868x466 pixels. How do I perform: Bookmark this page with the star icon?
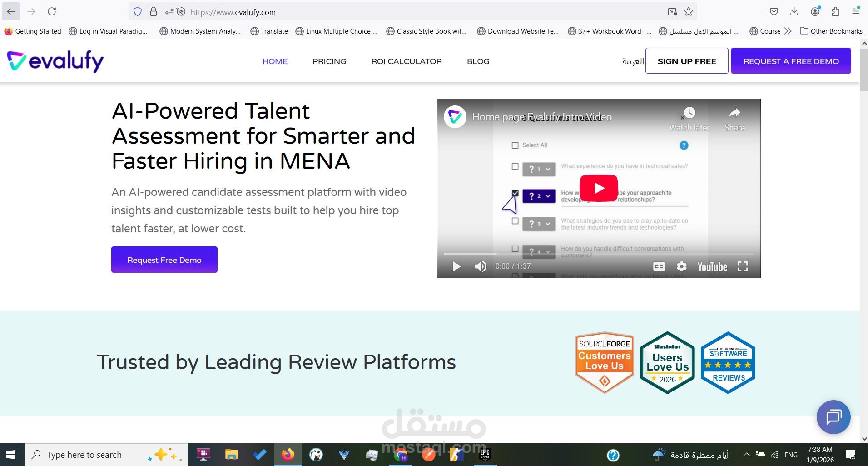(x=689, y=12)
